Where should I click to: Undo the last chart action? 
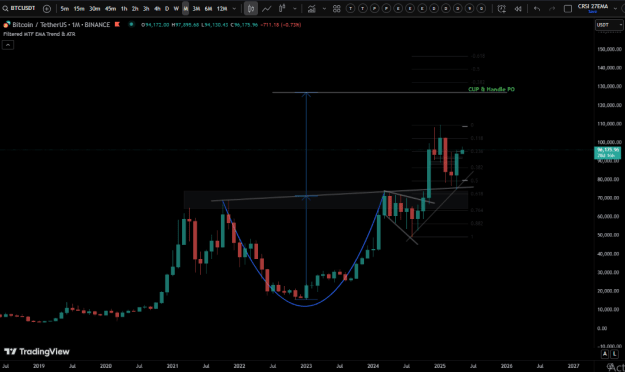[x=537, y=8]
